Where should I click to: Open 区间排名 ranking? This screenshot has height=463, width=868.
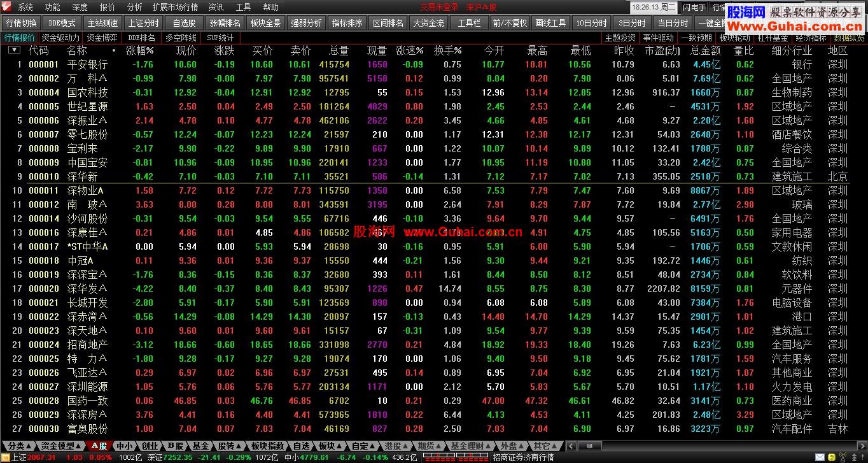388,23
